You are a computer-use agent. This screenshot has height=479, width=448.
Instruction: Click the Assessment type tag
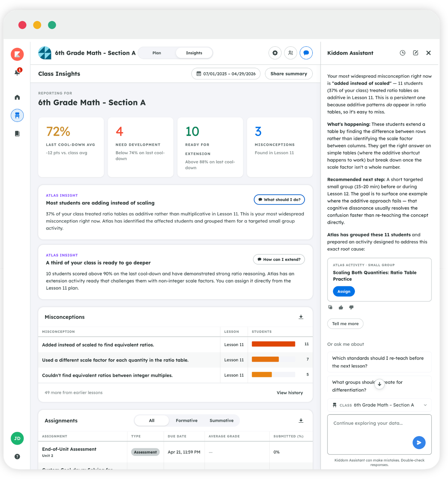coord(145,452)
